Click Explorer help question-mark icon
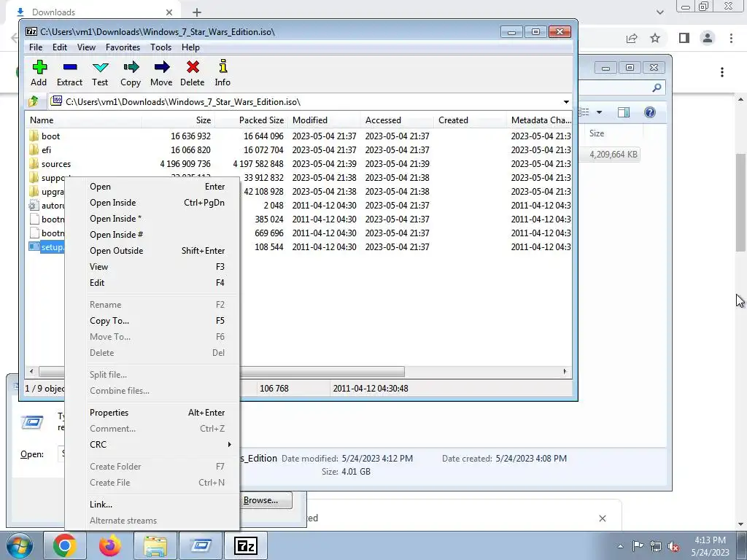 tap(649, 112)
